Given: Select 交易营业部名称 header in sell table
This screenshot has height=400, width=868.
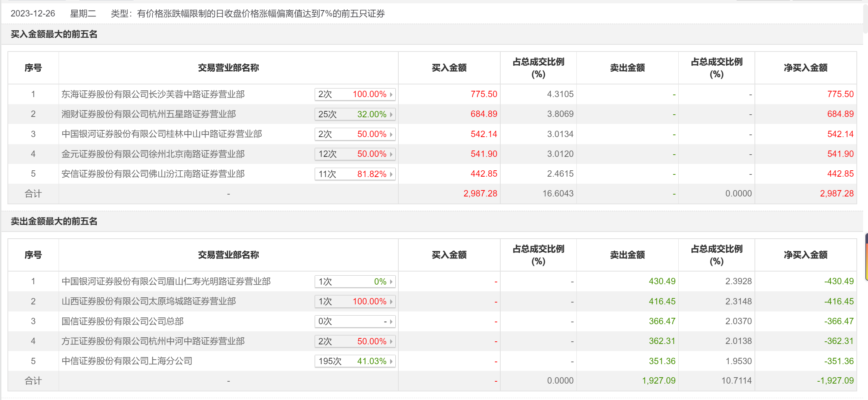Looking at the screenshot, I should [x=228, y=255].
